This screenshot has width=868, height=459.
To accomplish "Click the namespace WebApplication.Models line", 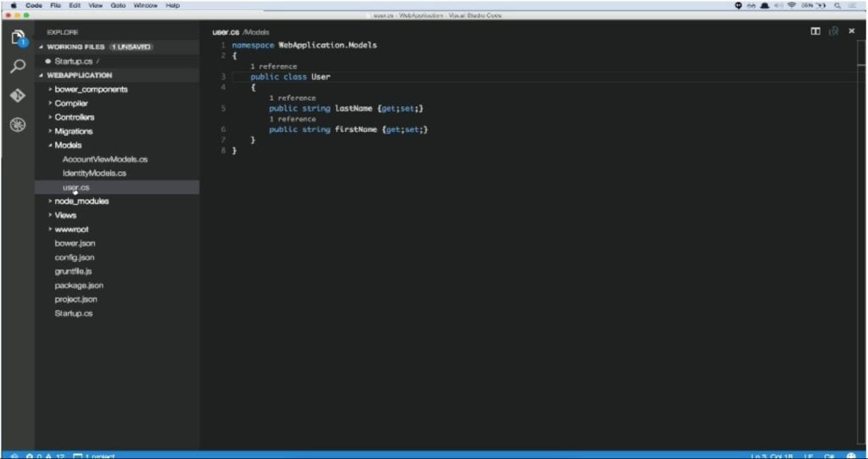I will click(304, 46).
